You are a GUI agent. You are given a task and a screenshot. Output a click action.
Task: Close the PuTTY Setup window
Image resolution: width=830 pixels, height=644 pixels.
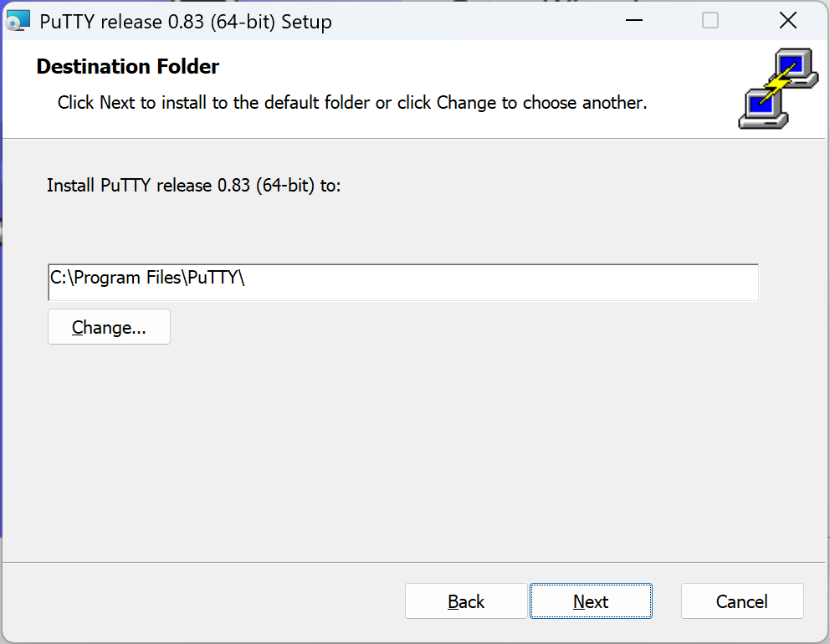pos(787,21)
